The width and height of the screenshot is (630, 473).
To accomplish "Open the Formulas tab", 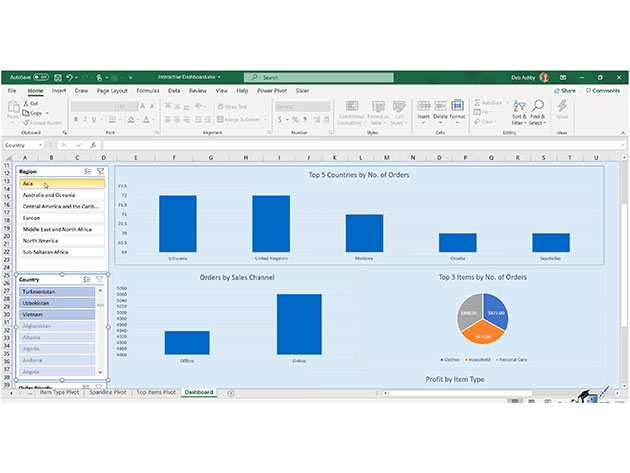I will pyautogui.click(x=148, y=91).
